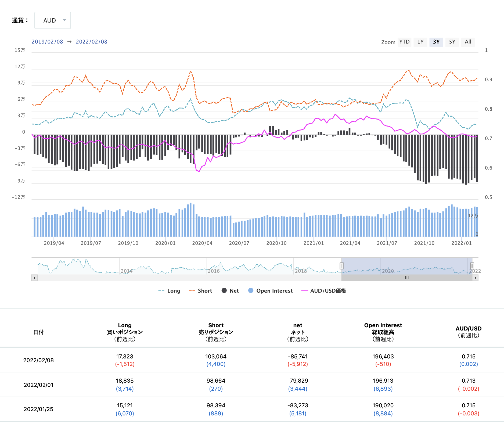Toggle the Net series in legend
Viewport: 504px width, 424px height.
pos(230,291)
